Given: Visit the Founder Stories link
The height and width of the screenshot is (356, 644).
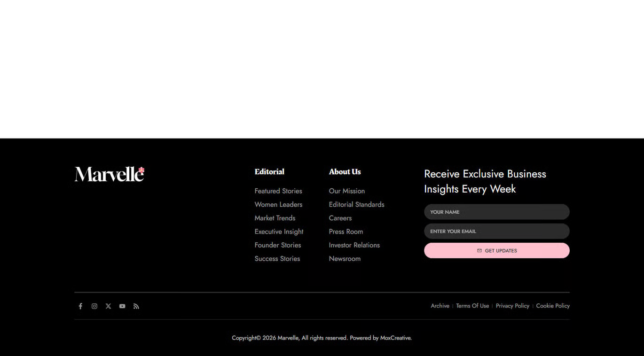Looking at the screenshot, I should tap(277, 245).
